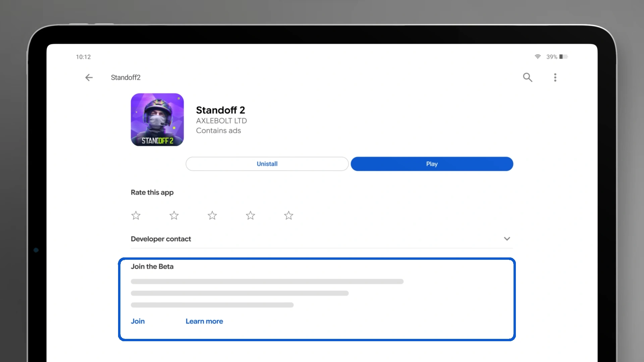Click the Unistall button
The height and width of the screenshot is (362, 644).
click(267, 164)
